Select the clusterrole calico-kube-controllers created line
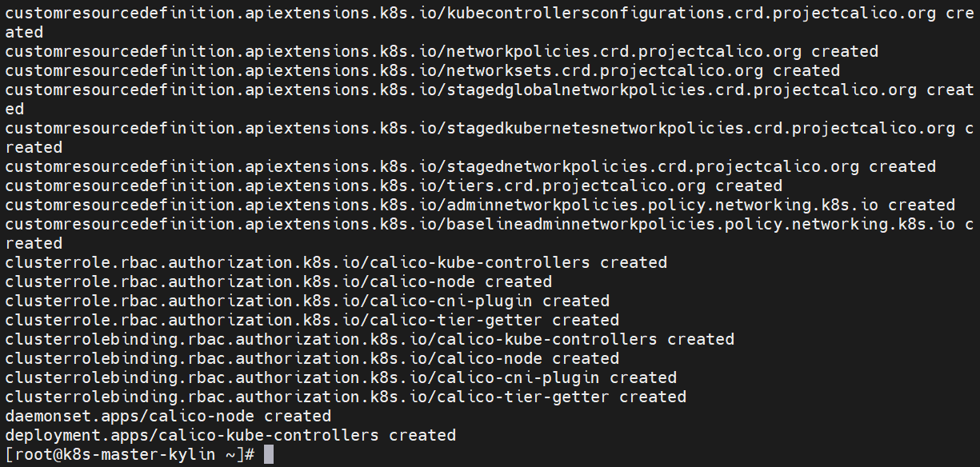Image resolution: width=980 pixels, height=467 pixels. (336, 262)
